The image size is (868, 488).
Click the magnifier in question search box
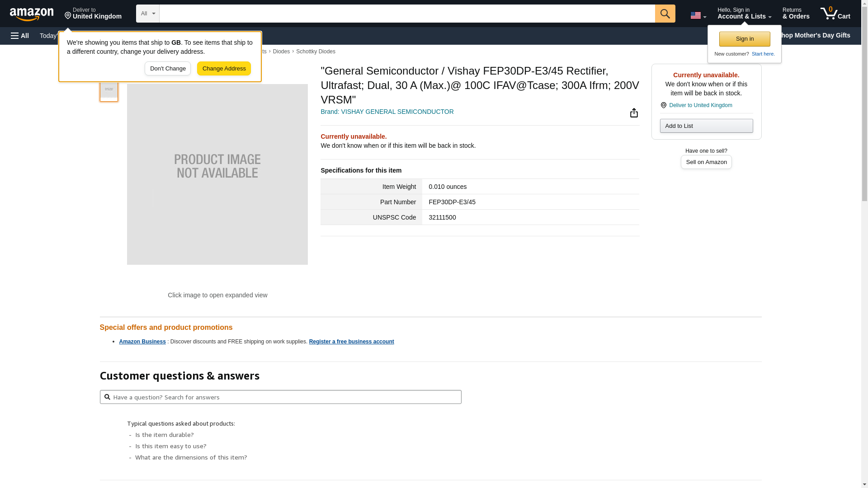point(107,397)
